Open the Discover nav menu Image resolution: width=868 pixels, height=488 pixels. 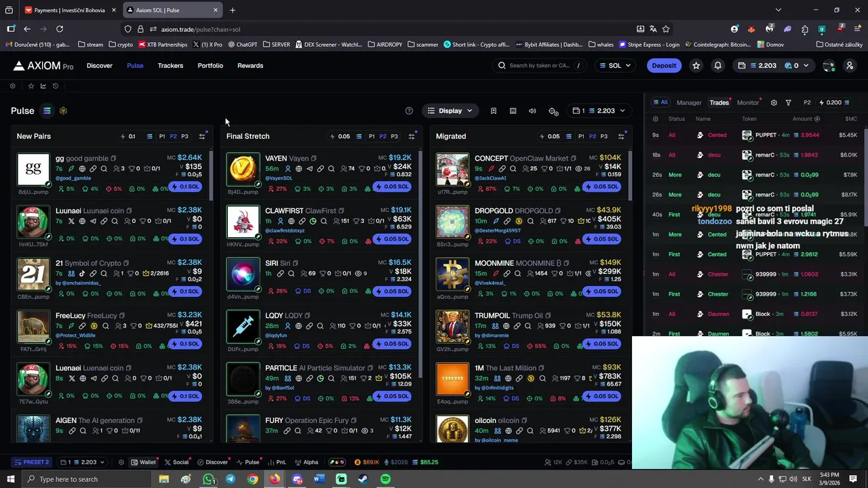(x=100, y=66)
